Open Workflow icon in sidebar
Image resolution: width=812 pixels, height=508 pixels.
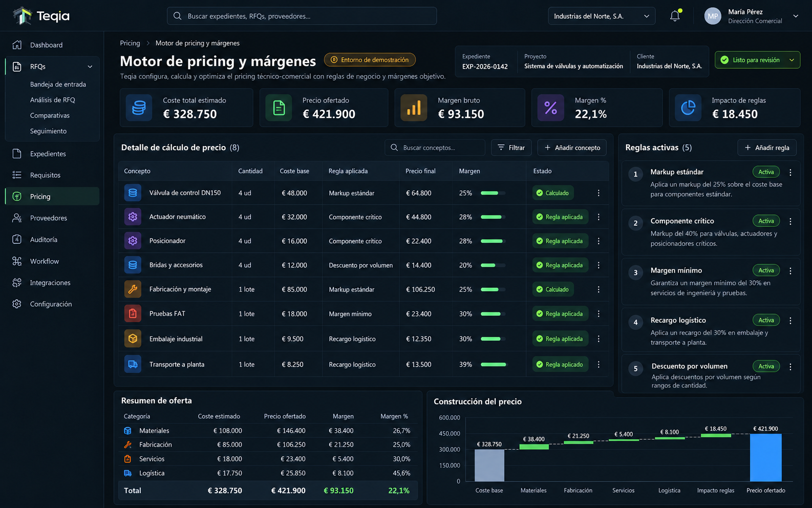point(17,261)
